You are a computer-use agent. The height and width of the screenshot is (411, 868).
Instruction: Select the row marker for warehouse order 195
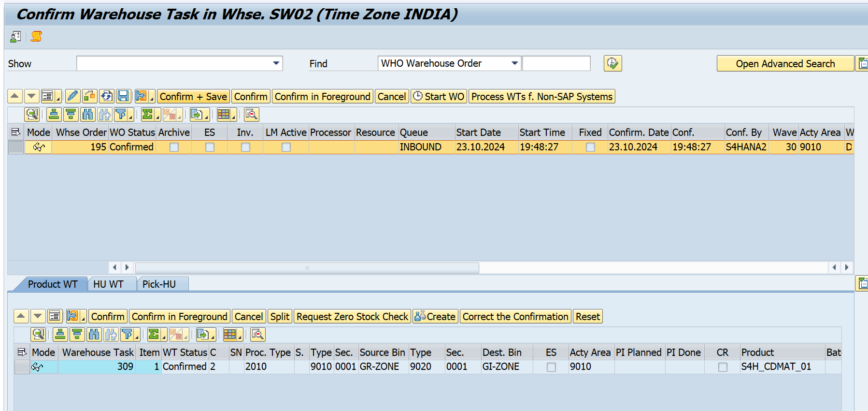(x=16, y=147)
